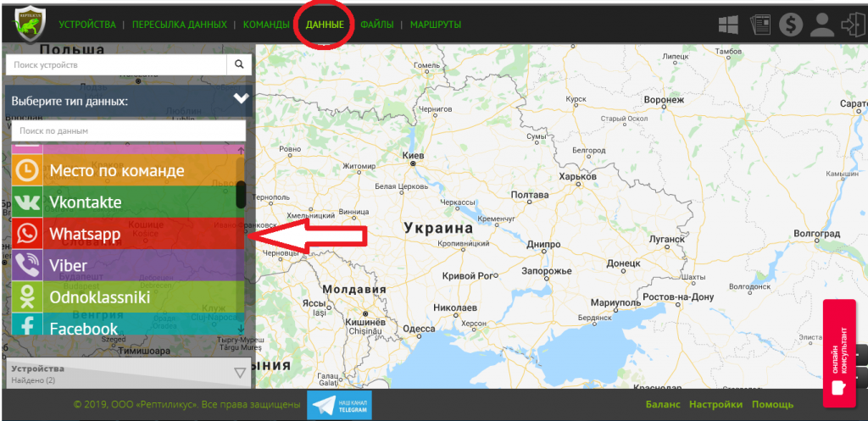The image size is (868, 421).
Task: Click the Поиск по данным input field
Action: [x=129, y=131]
